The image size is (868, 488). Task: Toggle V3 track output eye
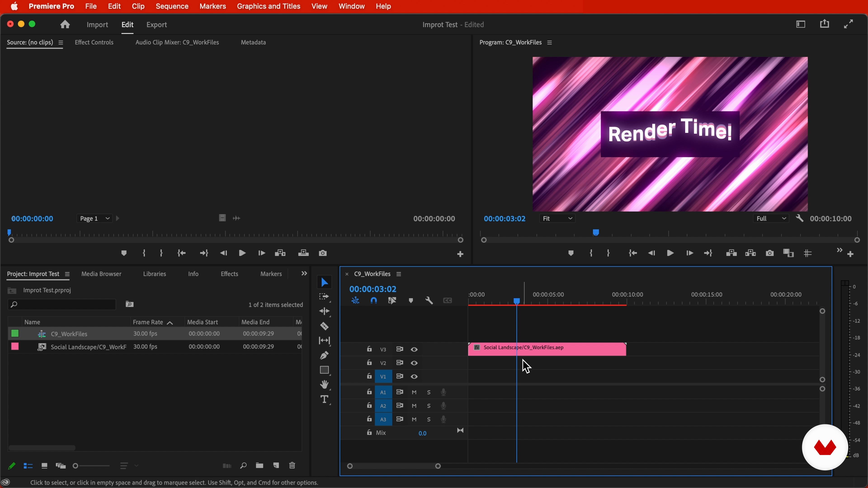(x=415, y=350)
